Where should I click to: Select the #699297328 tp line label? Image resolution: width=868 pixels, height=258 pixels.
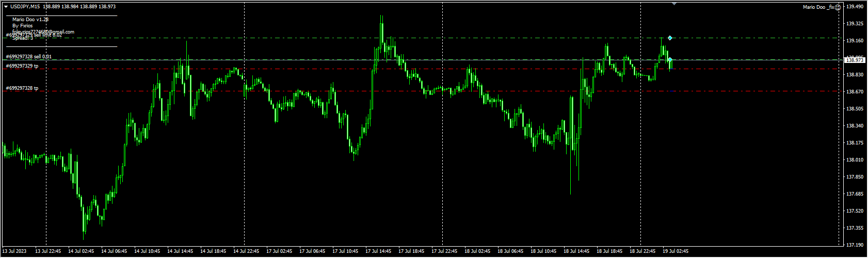tap(22, 88)
